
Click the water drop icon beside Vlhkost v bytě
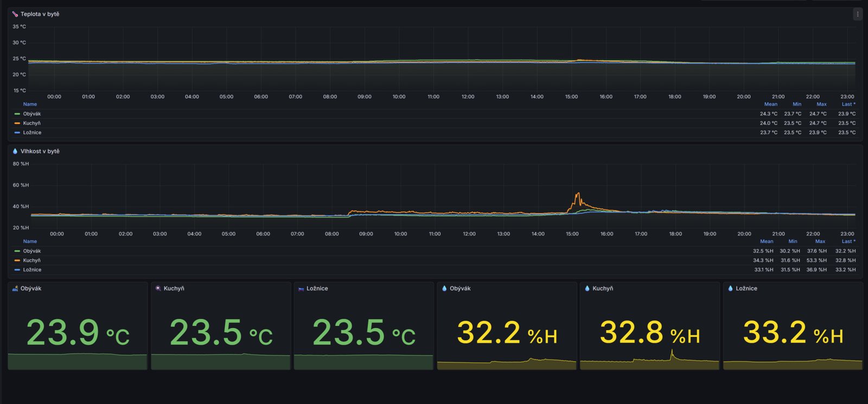(x=15, y=151)
